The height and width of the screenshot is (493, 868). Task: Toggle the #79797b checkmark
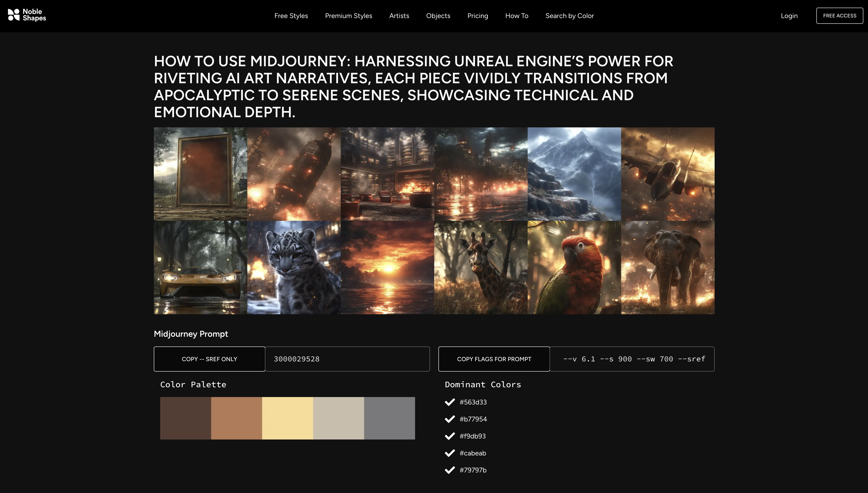[450, 470]
